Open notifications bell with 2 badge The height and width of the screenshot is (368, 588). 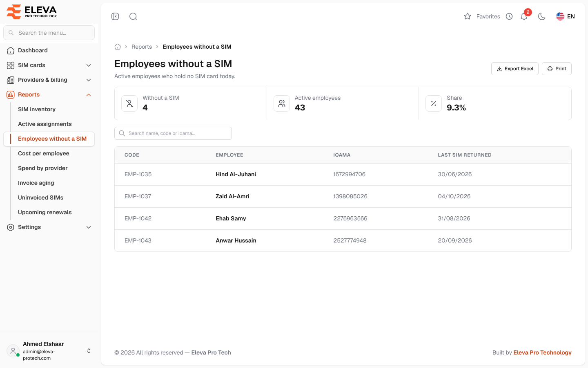pos(524,16)
